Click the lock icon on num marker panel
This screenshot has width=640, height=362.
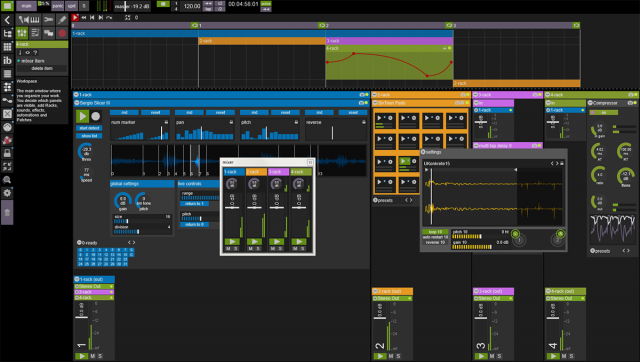click(166, 122)
